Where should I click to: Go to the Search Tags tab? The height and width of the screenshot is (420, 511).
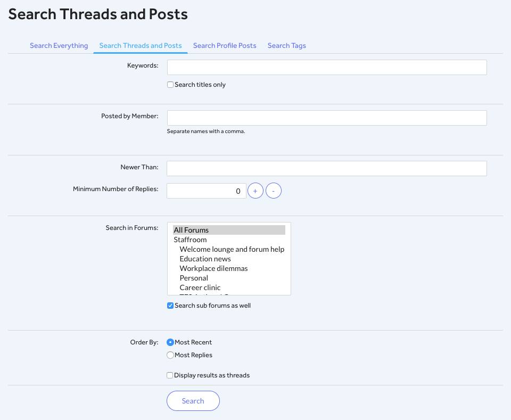pyautogui.click(x=287, y=46)
